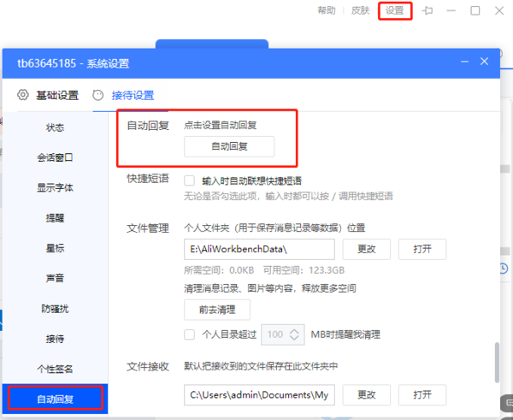Click 打开 for file receive folder
This screenshot has height=420, width=513.
(422, 395)
